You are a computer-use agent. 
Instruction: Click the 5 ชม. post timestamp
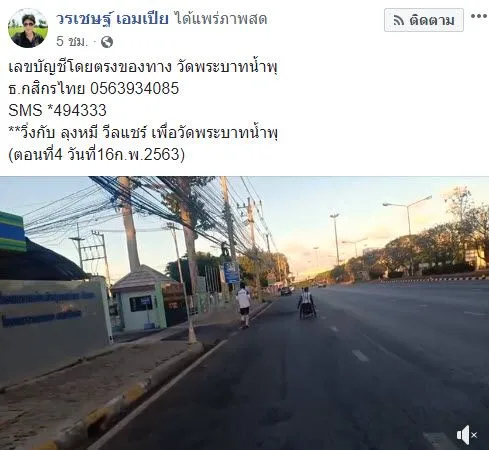[72, 42]
